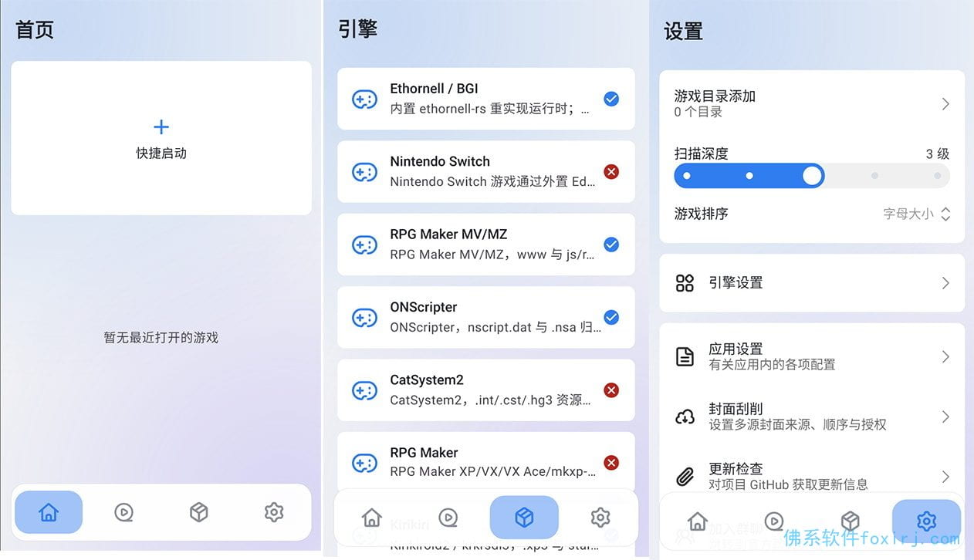Expand 封面刮削 chevron arrow
Screen dimensions: 974x560
(x=945, y=417)
